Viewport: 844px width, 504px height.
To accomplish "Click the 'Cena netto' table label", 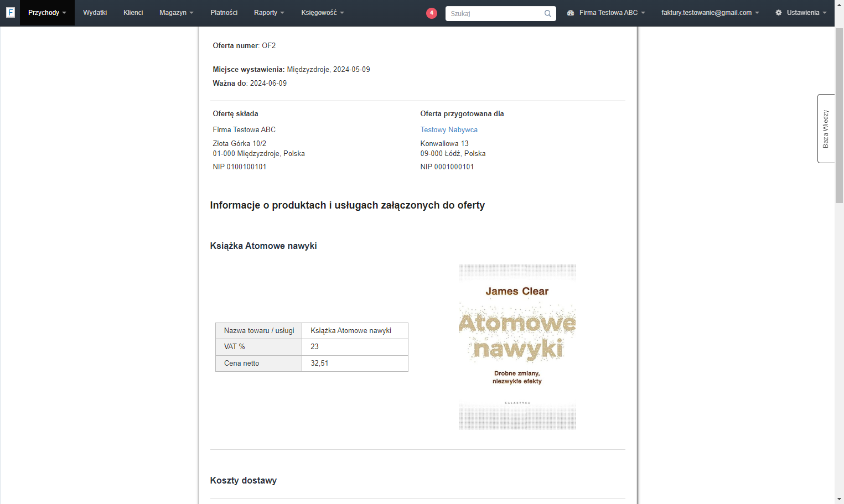I will click(241, 363).
